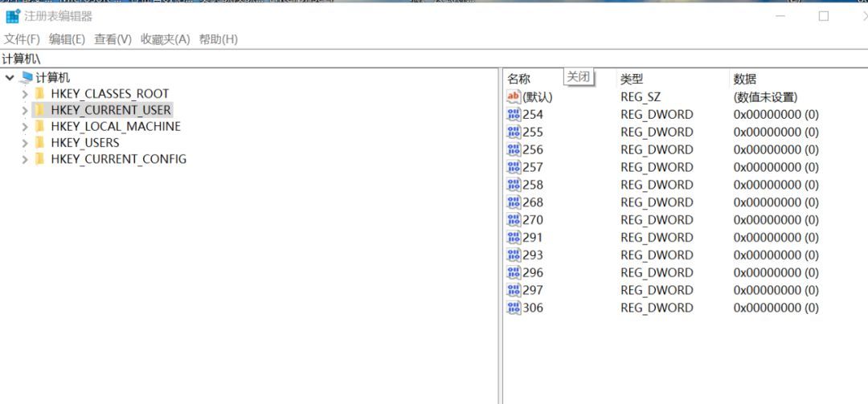The image size is (868, 404).
Task: Select the HKEY_CURRENT_USER tree item
Action: click(110, 110)
